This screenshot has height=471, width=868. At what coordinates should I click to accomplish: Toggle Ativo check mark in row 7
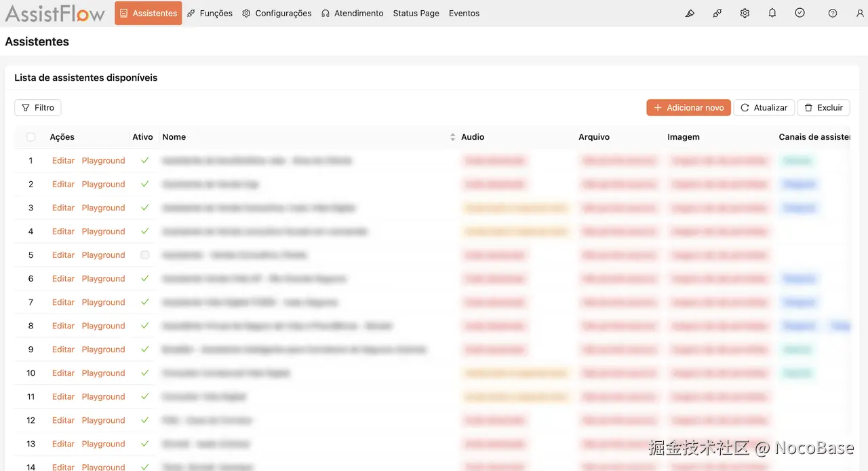point(144,302)
